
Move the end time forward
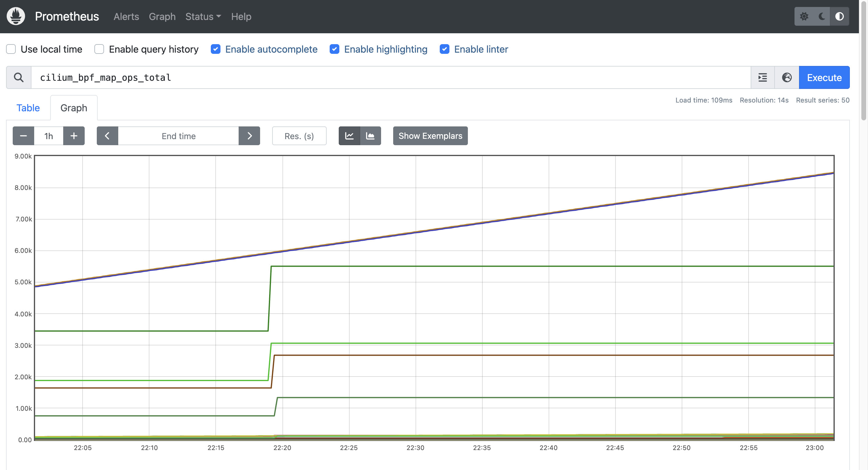point(249,136)
